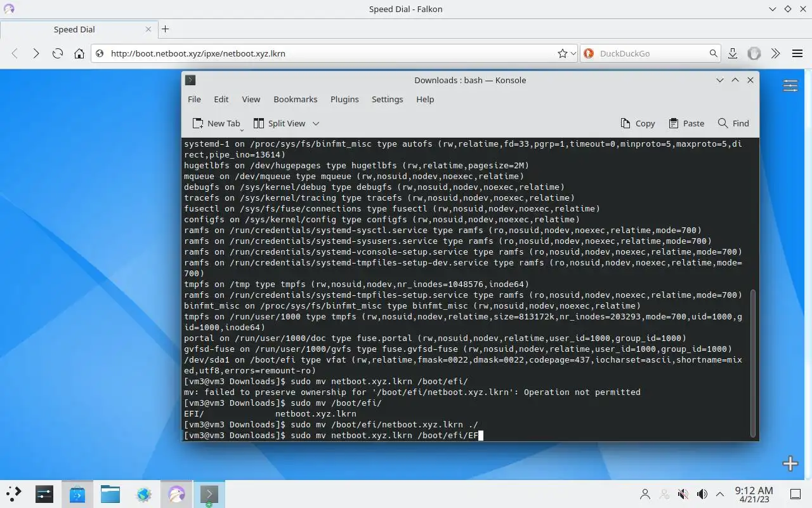Close the Speed Dial tab

click(149, 29)
